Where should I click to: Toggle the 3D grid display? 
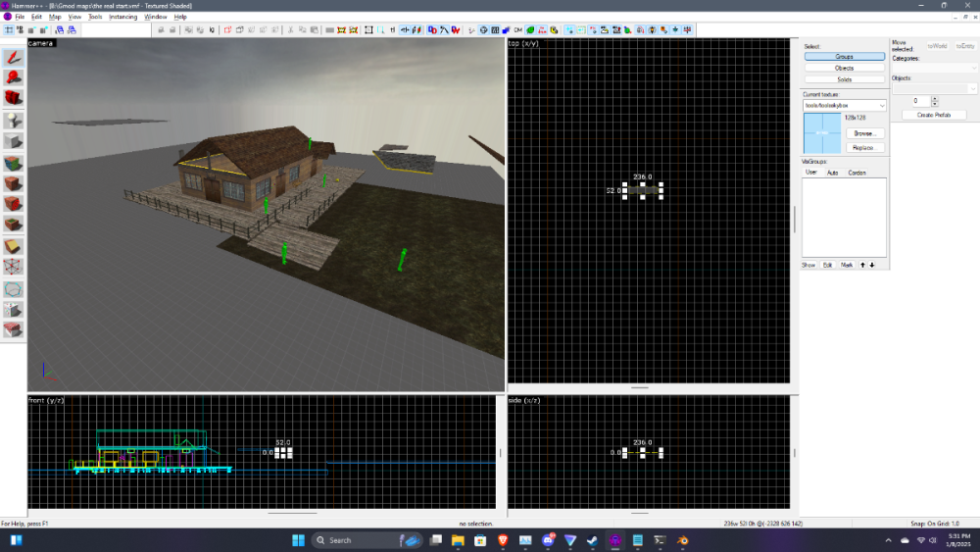(20, 30)
